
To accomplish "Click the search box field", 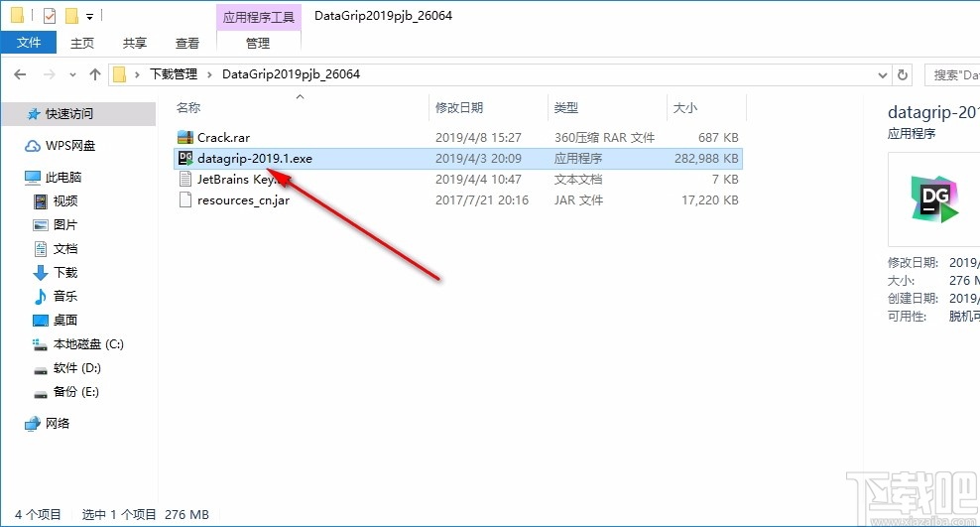I will point(952,75).
